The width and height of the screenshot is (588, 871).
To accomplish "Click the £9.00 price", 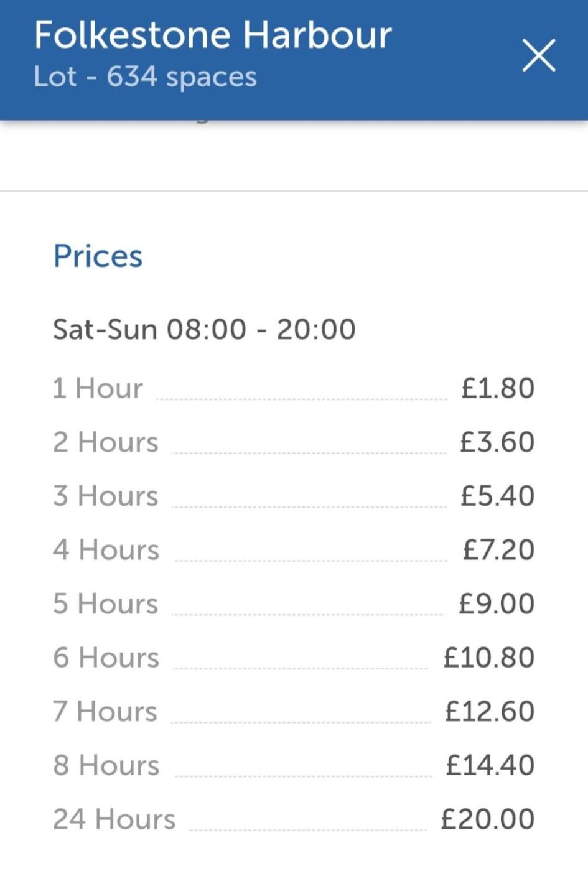I will (x=497, y=604).
